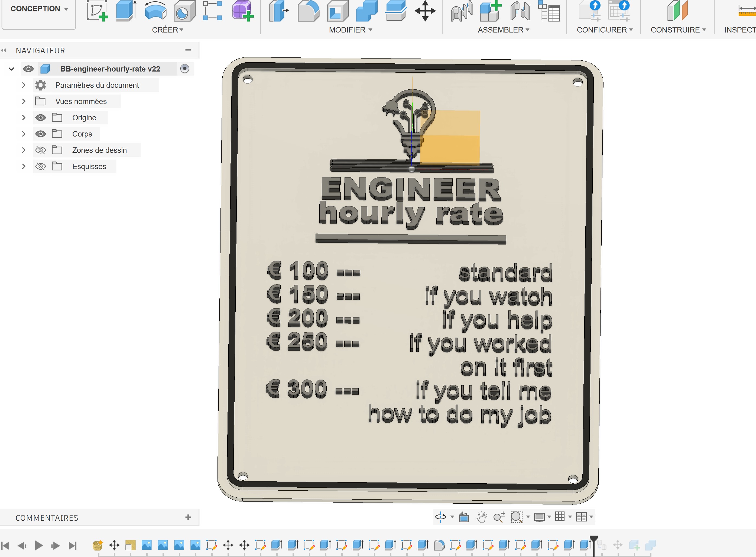
Task: Select the New Component tool
Action: click(x=491, y=11)
